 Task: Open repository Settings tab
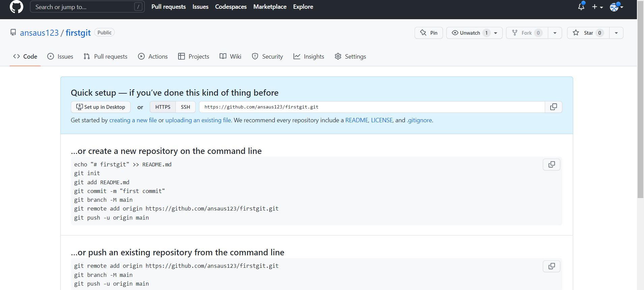point(350,56)
